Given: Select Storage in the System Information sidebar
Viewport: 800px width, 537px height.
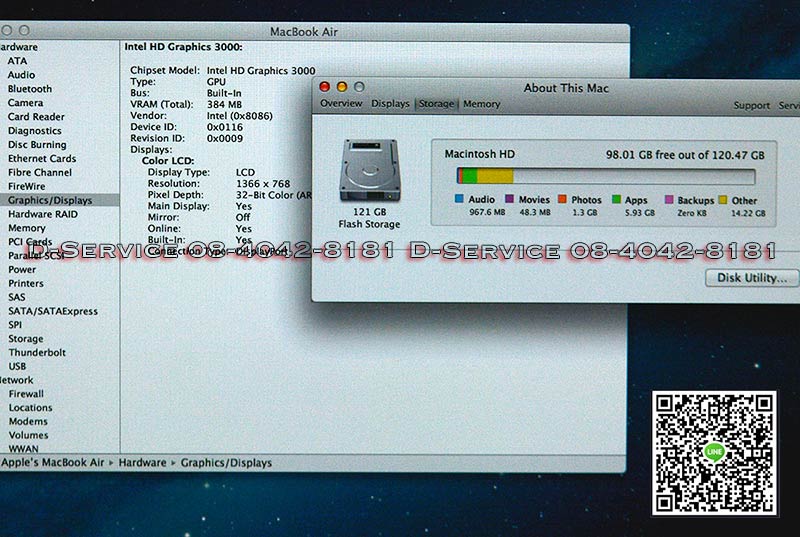Looking at the screenshot, I should pyautogui.click(x=26, y=339).
